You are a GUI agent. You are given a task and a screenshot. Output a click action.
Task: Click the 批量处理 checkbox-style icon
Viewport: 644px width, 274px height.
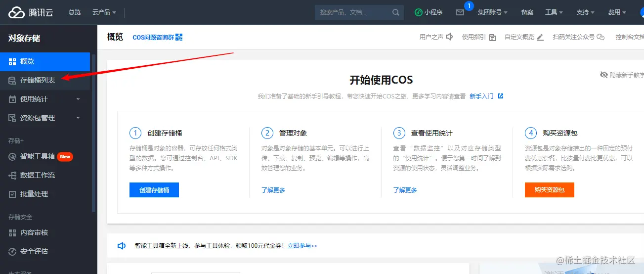pyautogui.click(x=12, y=194)
